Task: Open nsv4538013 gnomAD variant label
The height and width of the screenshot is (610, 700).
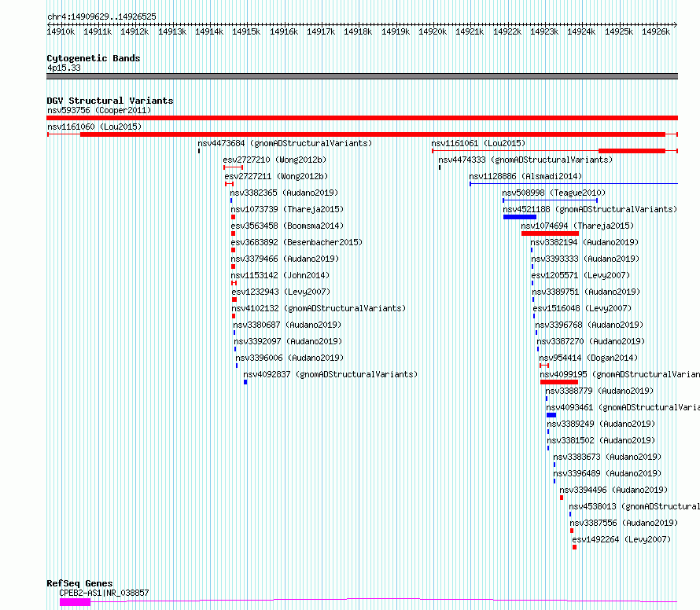Action: (x=635, y=506)
